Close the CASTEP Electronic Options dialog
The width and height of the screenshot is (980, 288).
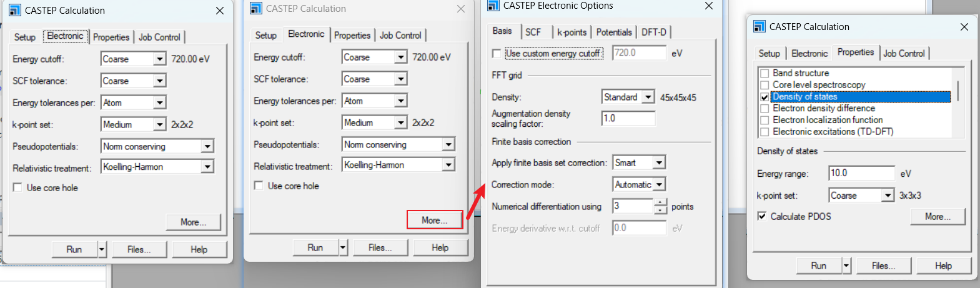click(x=708, y=6)
